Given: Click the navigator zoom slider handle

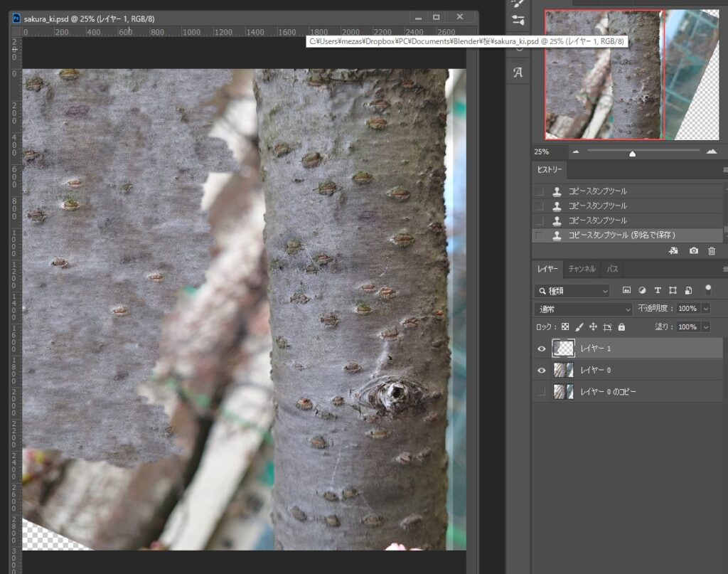Looking at the screenshot, I should pos(632,153).
